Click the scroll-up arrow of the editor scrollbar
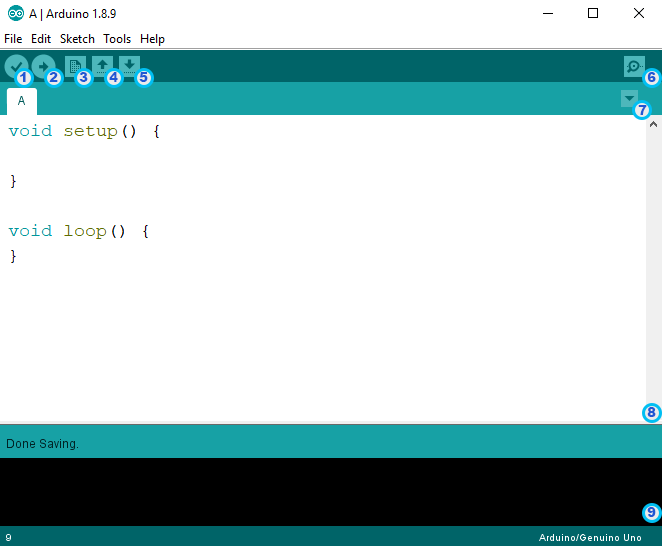 [x=653, y=125]
